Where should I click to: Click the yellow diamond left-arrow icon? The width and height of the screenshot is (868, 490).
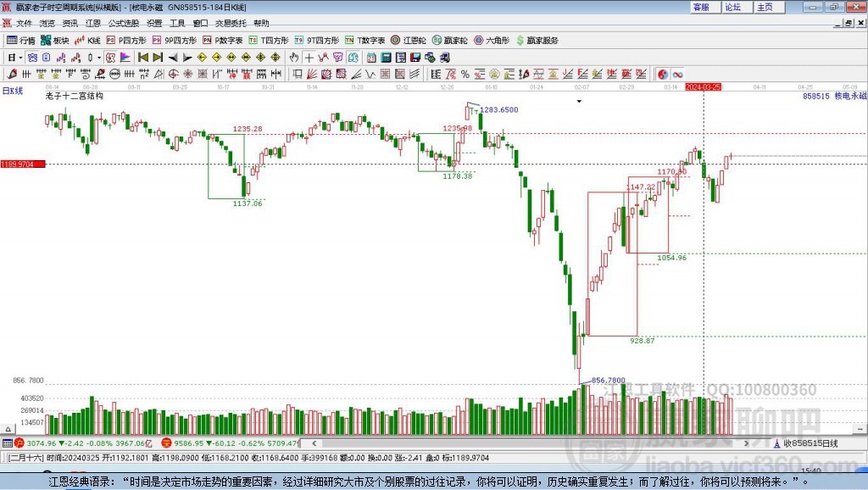(202, 58)
